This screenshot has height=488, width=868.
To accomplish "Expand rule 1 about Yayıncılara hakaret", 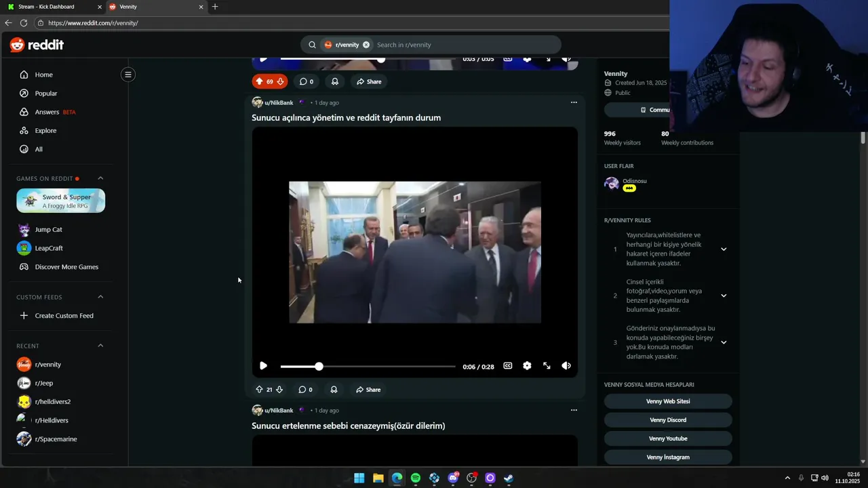I will [x=724, y=249].
